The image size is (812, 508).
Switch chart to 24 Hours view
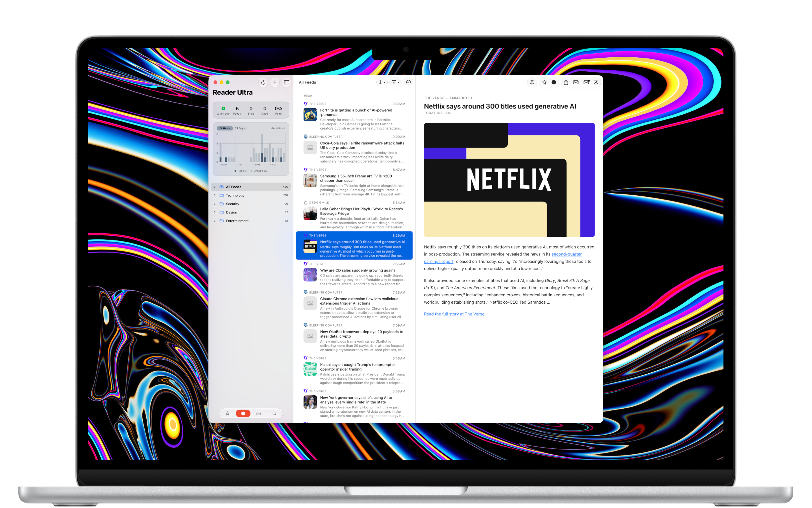224,128
